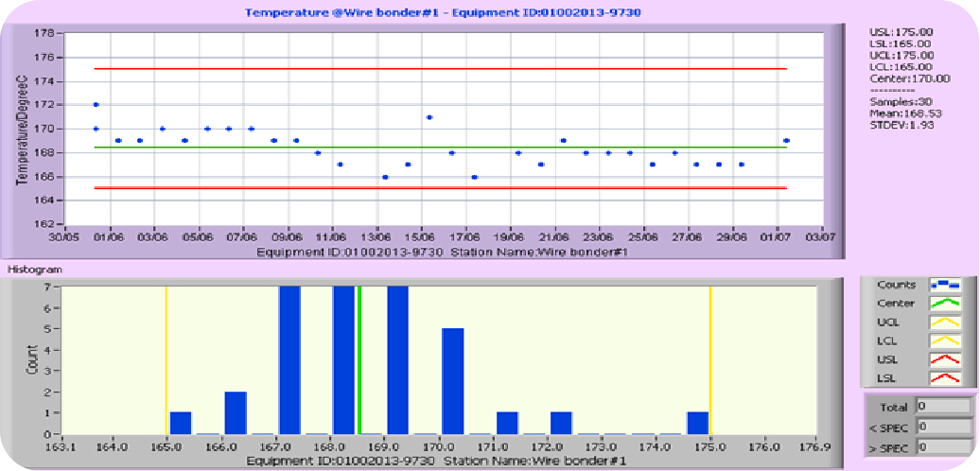Viewport: 980px width, 471px height.
Task: Open the UCL legend plot icon
Action: [945, 322]
